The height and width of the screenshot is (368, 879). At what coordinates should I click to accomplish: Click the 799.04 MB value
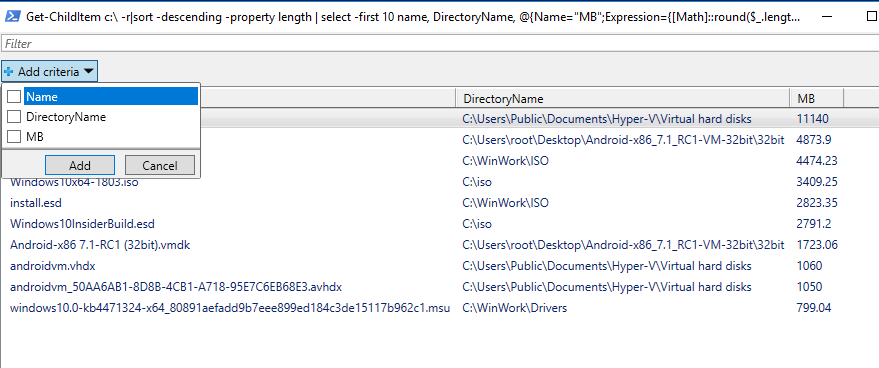click(x=813, y=308)
